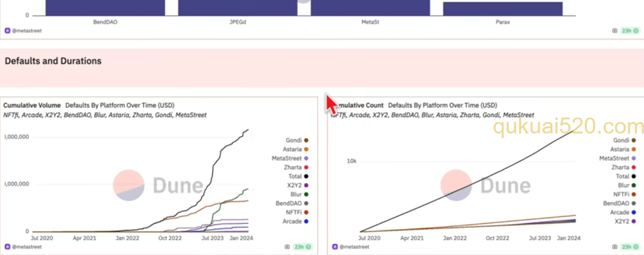Viewport: 644px width, 255px height.
Task: Click camera icon under Cumulative Volume chart
Action: pyautogui.click(x=287, y=247)
